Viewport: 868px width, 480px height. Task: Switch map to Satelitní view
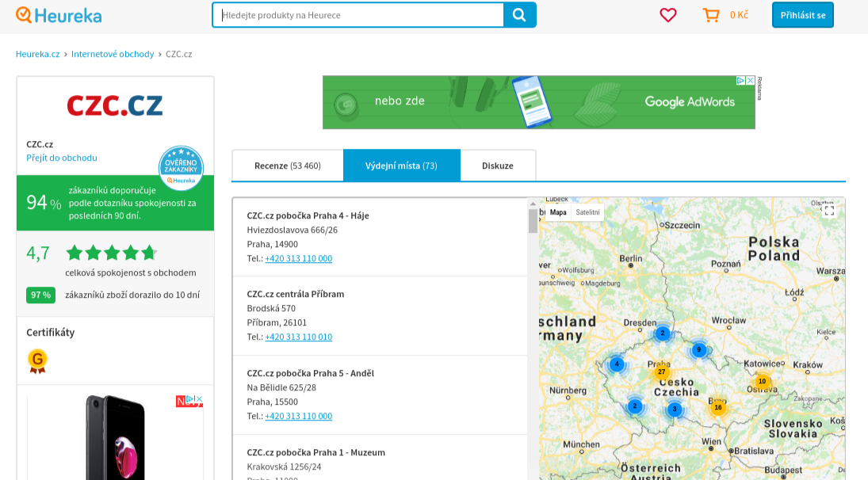point(587,212)
